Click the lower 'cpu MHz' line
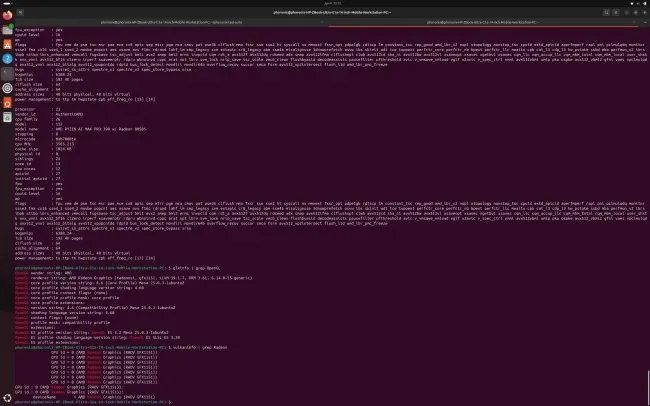This screenshot has height=406, width=650. [x=44, y=144]
